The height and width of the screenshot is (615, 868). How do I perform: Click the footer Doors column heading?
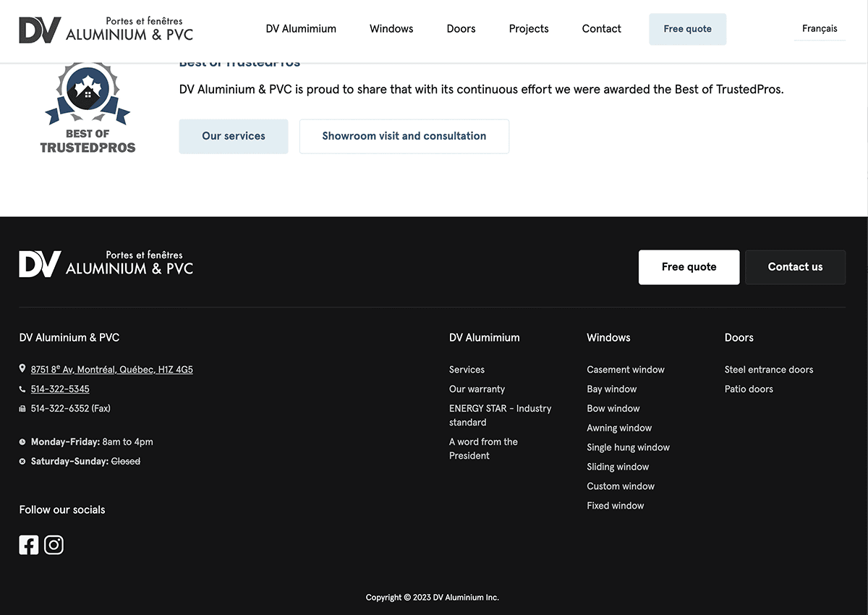[x=739, y=338]
